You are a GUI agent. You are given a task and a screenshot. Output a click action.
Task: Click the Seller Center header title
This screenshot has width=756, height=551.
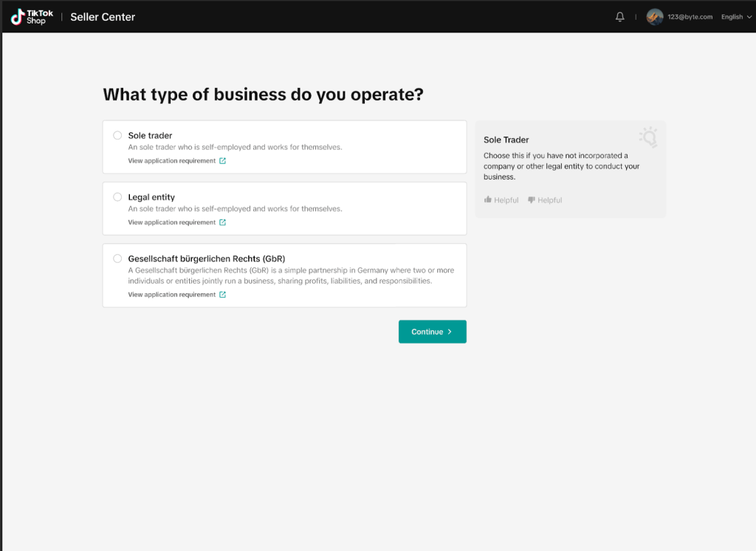103,17
